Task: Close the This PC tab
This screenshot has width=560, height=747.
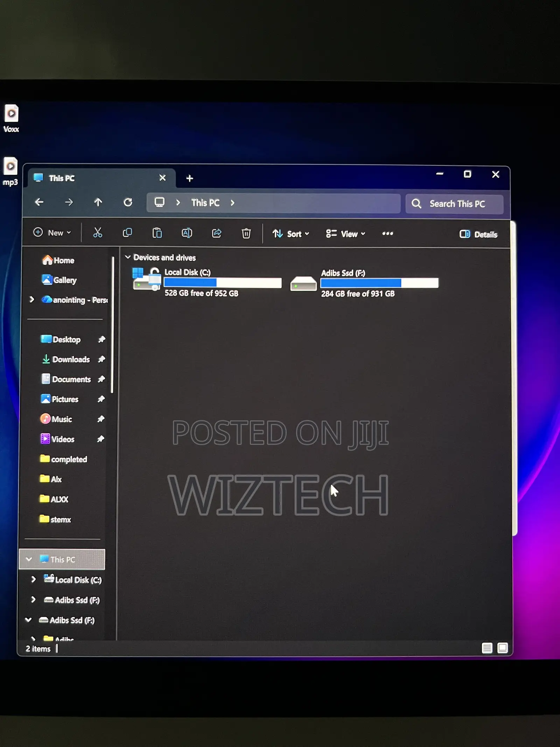Action: (162, 178)
